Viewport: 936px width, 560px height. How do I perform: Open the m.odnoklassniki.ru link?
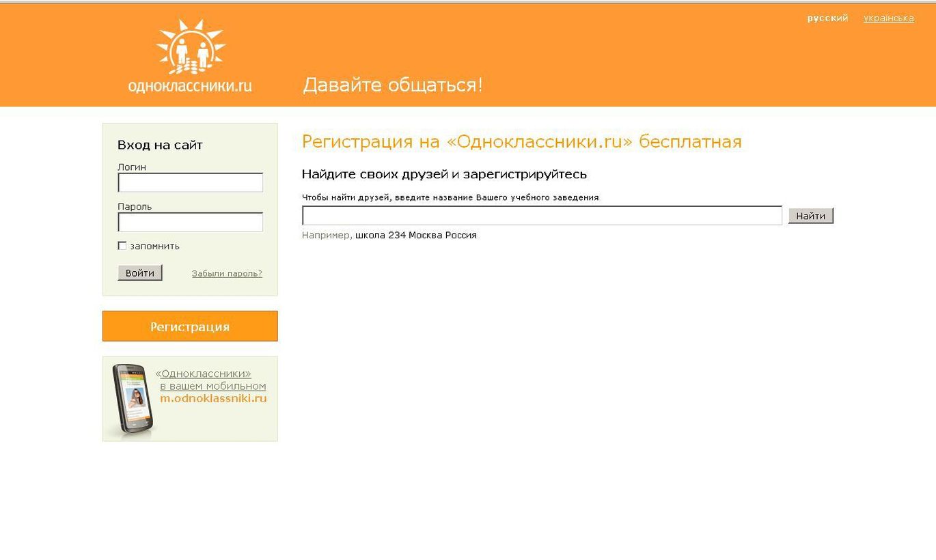pyautogui.click(x=213, y=398)
